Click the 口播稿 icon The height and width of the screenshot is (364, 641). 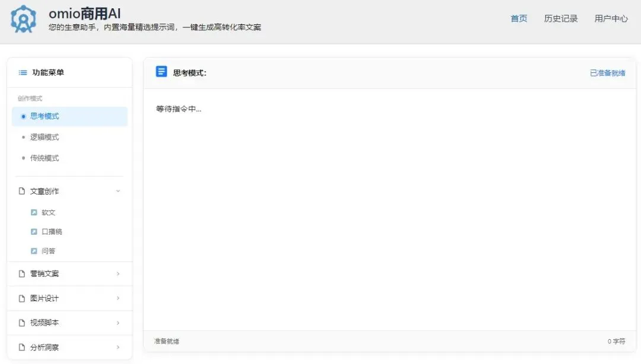[34, 231]
